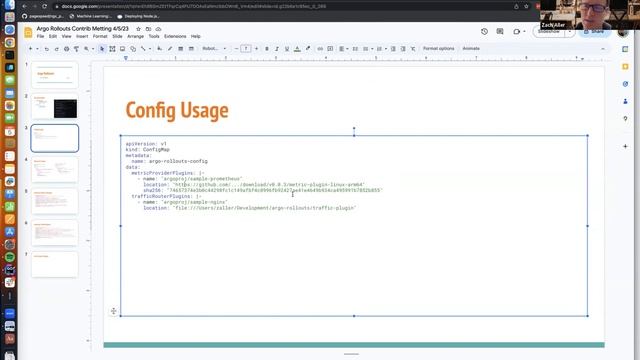The image size is (640, 360).
Task: Click the insert image icon
Action: tap(122, 49)
